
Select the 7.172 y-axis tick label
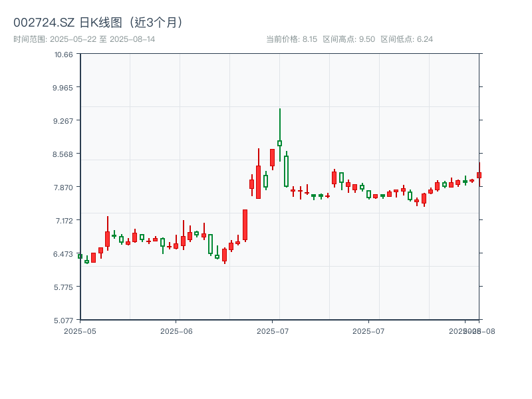pos(63,220)
